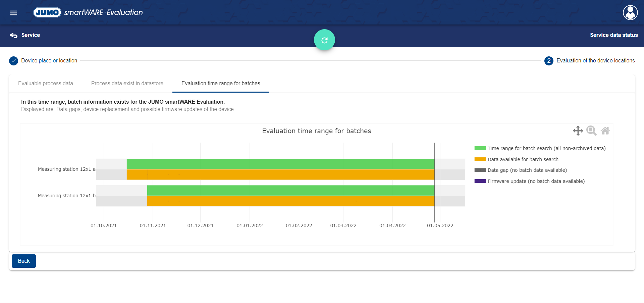This screenshot has height=303, width=644.
Task: Click orange bar of Measuring station 12x1 b
Action: click(290, 201)
